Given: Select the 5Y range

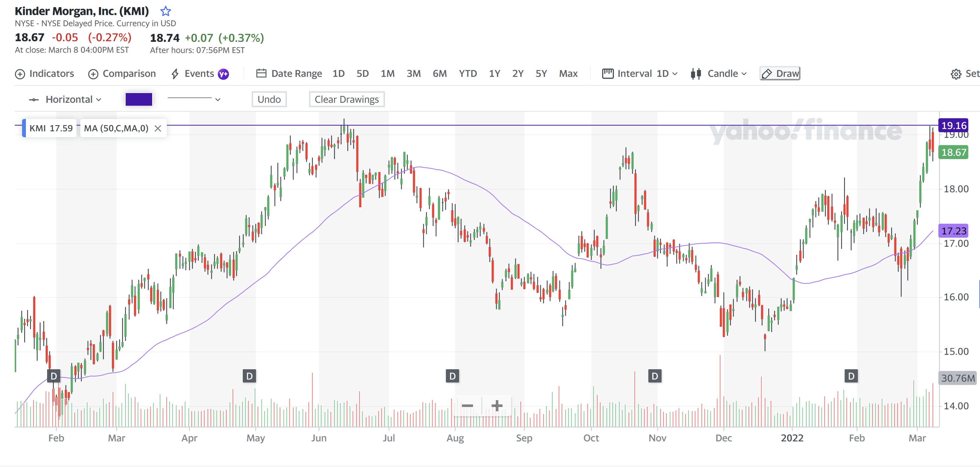Looking at the screenshot, I should (541, 73).
